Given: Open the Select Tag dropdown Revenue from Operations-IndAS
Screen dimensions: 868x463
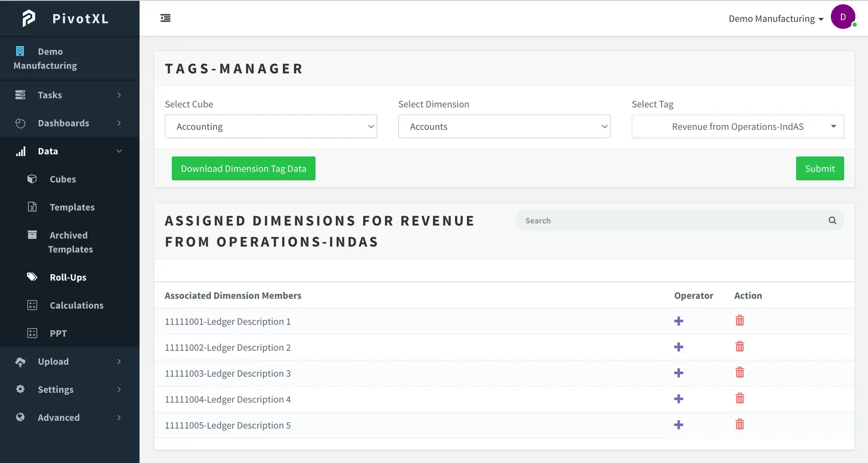Looking at the screenshot, I should click(x=737, y=127).
